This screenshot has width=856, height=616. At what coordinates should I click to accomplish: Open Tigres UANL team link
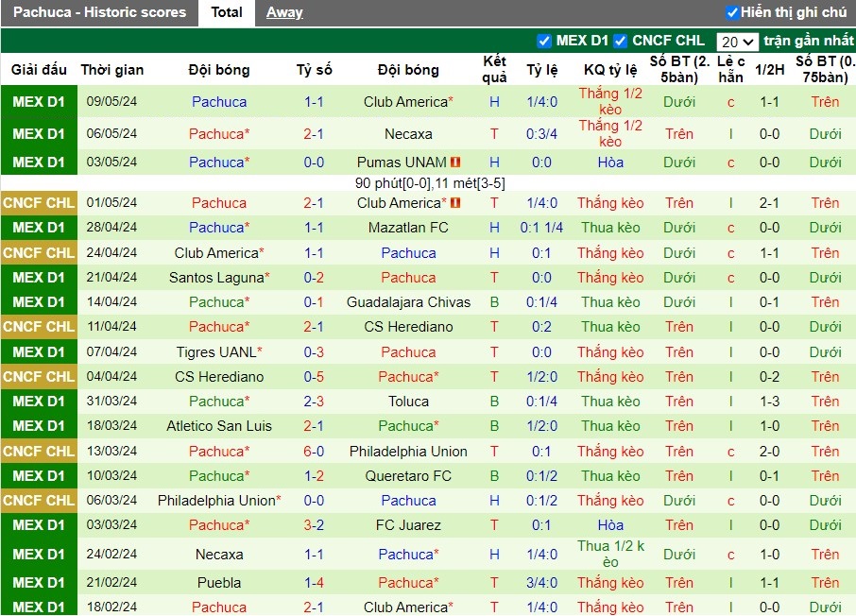click(x=216, y=352)
